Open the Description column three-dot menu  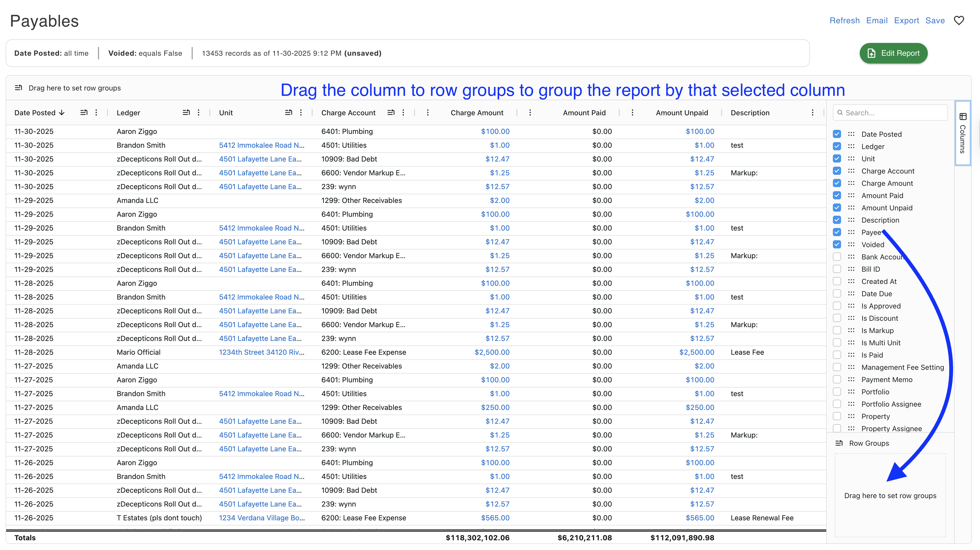(x=812, y=112)
